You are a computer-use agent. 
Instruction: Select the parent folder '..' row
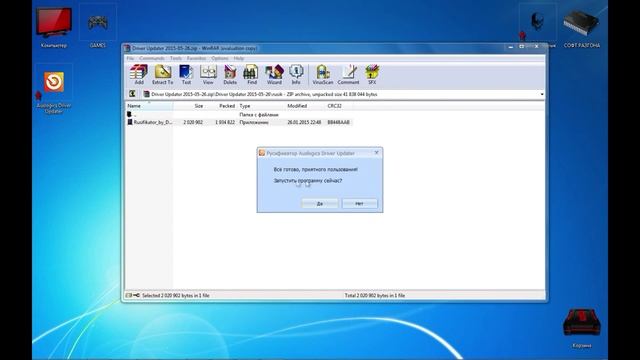click(x=239, y=115)
